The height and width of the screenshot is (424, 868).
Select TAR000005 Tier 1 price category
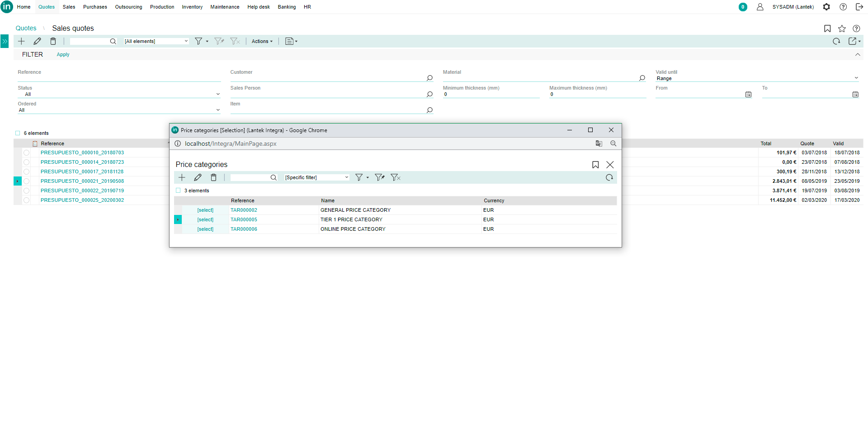[205, 219]
